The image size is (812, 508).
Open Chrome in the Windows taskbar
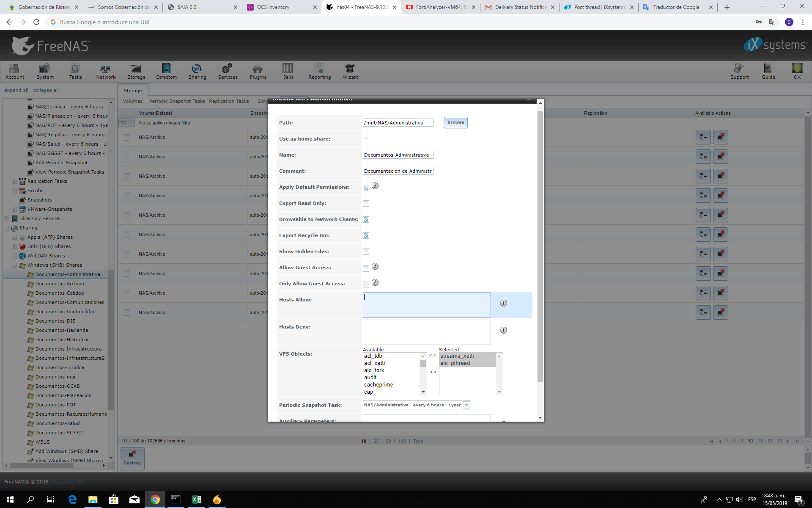point(155,500)
